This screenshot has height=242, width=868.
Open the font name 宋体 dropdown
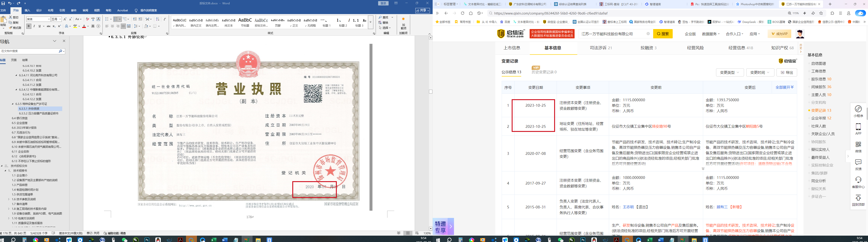coord(49,19)
